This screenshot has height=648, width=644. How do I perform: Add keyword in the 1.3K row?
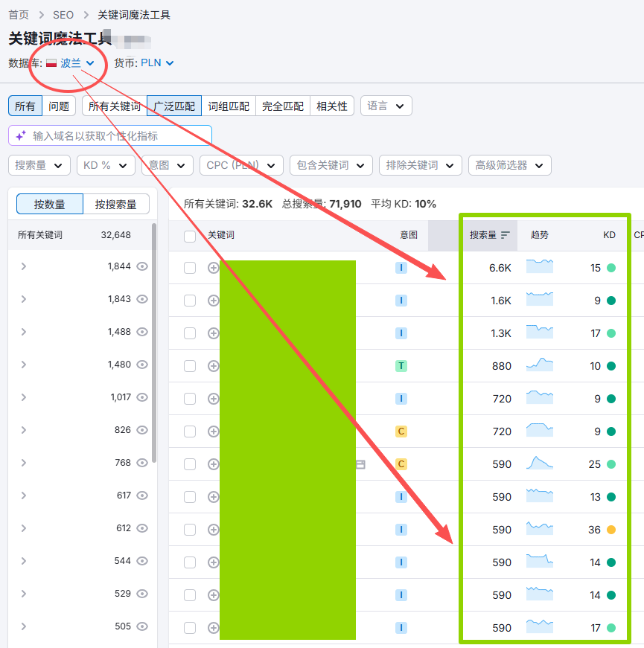(213, 333)
